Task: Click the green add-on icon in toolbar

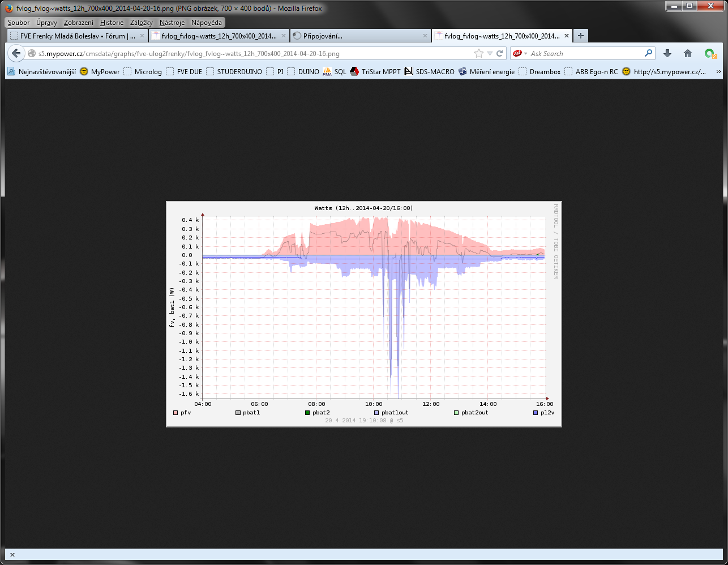Action: 710,53
